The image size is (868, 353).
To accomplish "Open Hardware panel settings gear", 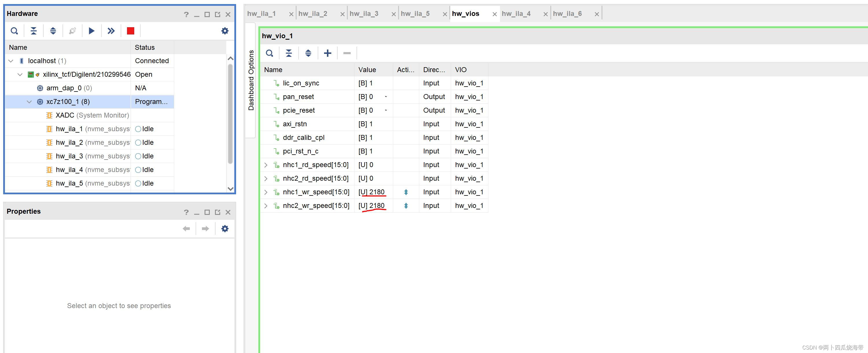I will click(225, 31).
